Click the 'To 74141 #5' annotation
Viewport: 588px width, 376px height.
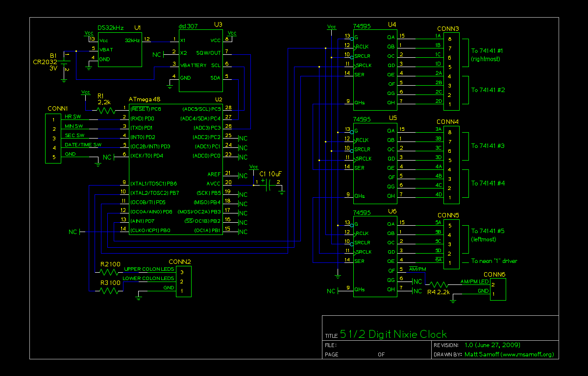(x=488, y=231)
